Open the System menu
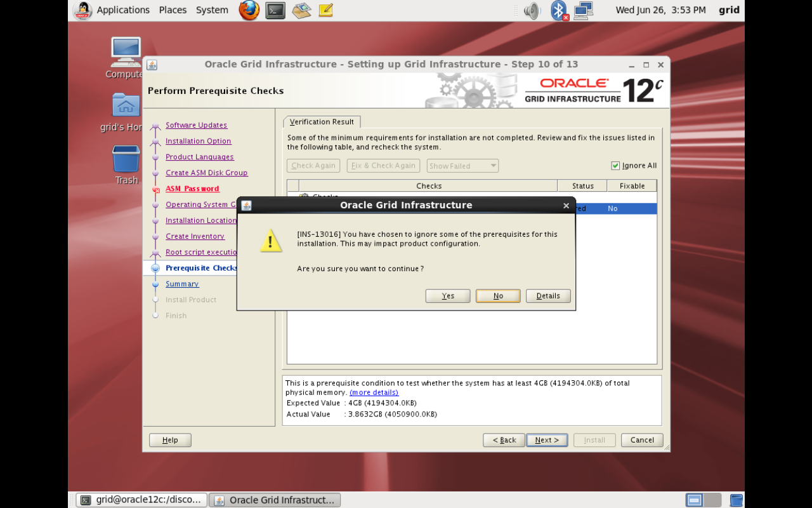The height and width of the screenshot is (508, 812). (x=212, y=10)
